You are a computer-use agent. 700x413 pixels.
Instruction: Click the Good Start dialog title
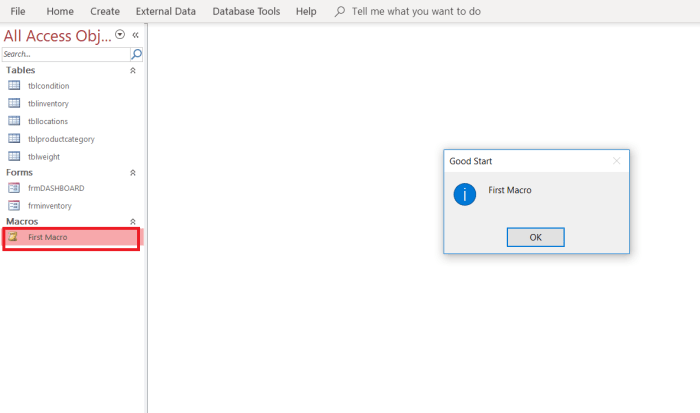point(471,161)
